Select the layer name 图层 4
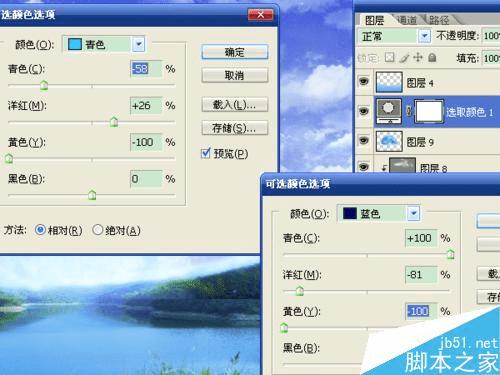Screen dimensions: 500x375 click(x=420, y=83)
